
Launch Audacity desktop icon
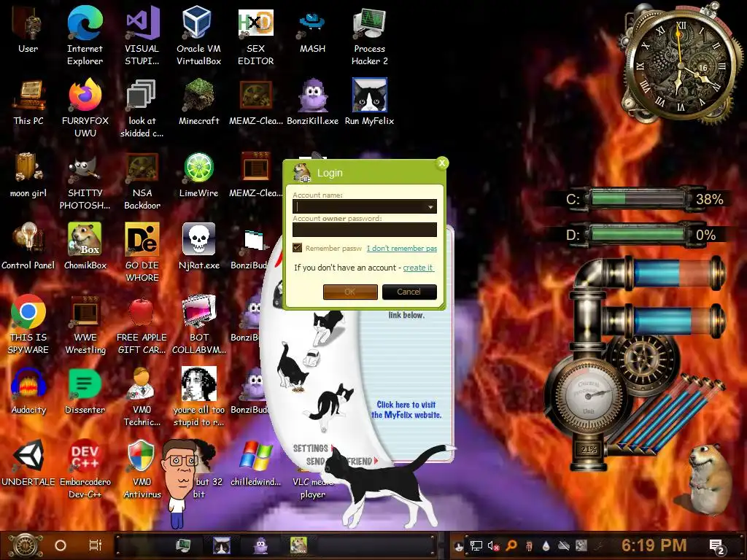28,385
